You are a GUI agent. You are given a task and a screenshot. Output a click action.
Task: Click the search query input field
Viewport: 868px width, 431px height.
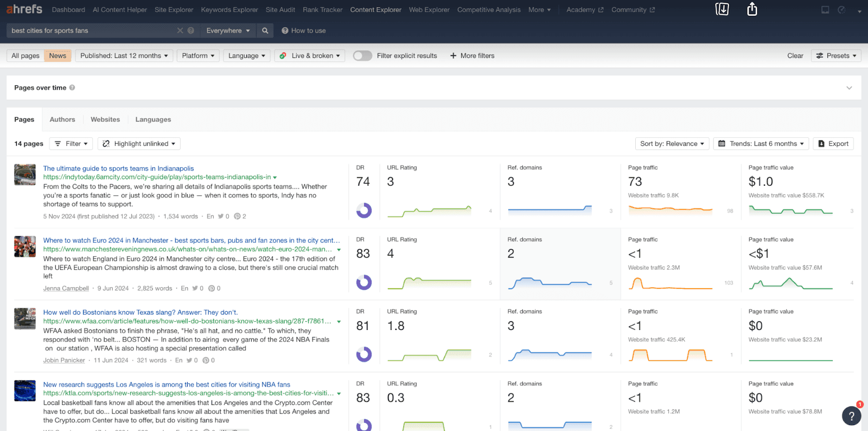pos(92,30)
